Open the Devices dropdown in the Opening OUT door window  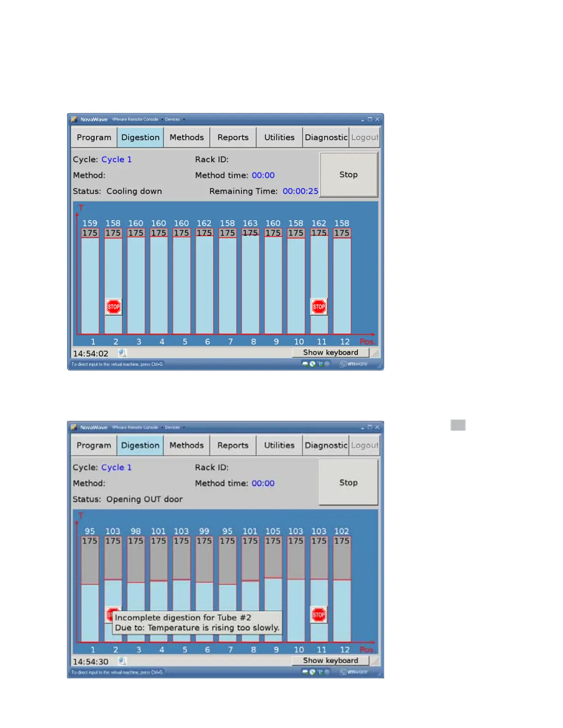[175, 427]
